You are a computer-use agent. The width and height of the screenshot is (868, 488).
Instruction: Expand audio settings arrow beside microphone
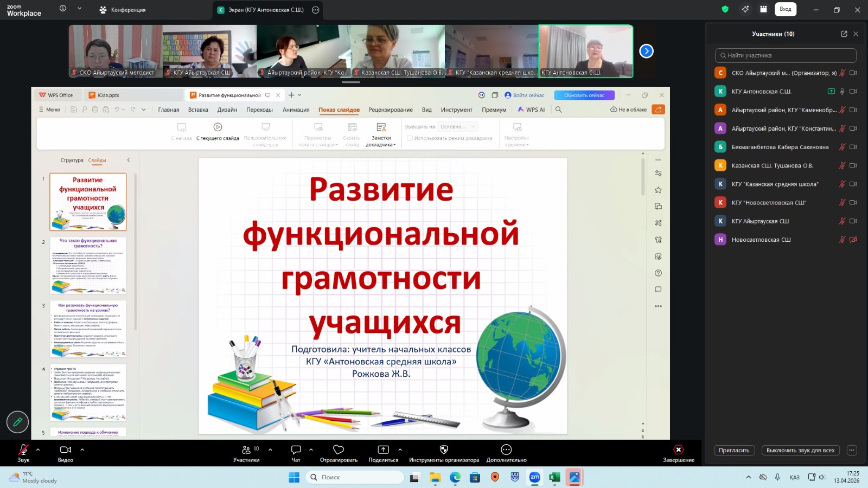tap(38, 450)
